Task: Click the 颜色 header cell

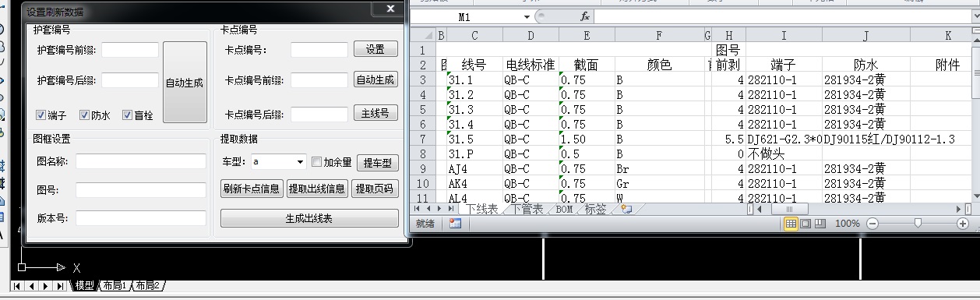Action: click(659, 65)
